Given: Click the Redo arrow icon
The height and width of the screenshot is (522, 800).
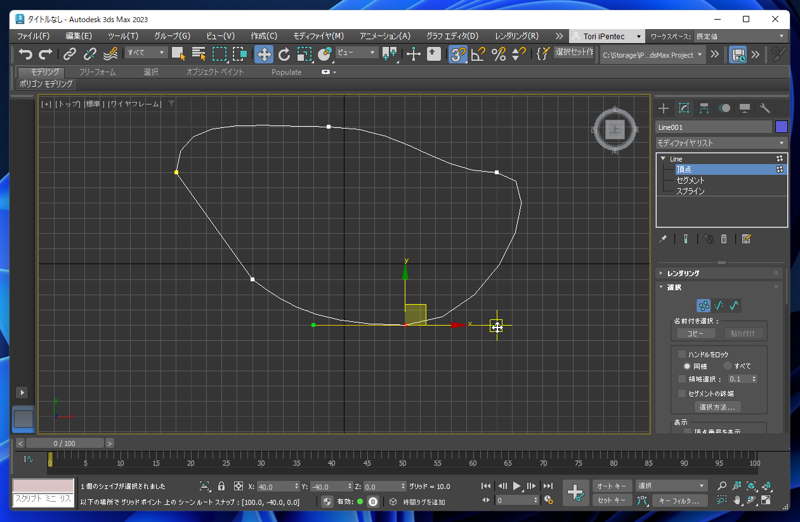Looking at the screenshot, I should (45, 54).
